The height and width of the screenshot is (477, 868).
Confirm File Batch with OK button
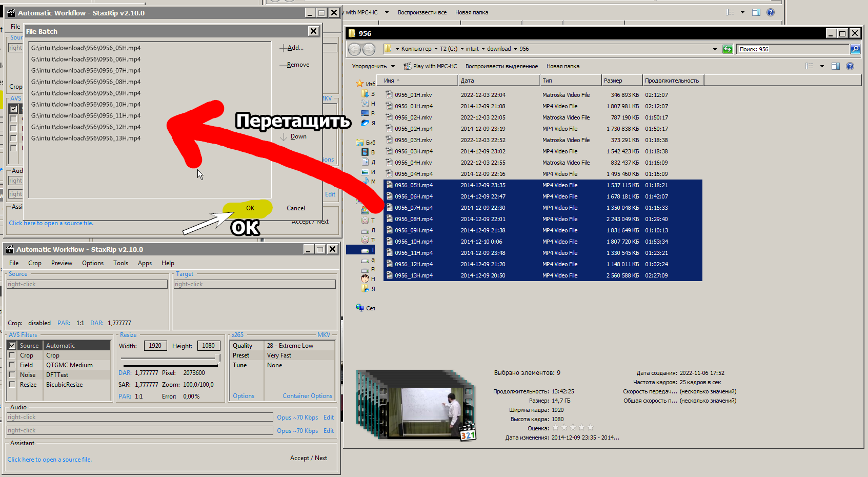[x=250, y=208]
